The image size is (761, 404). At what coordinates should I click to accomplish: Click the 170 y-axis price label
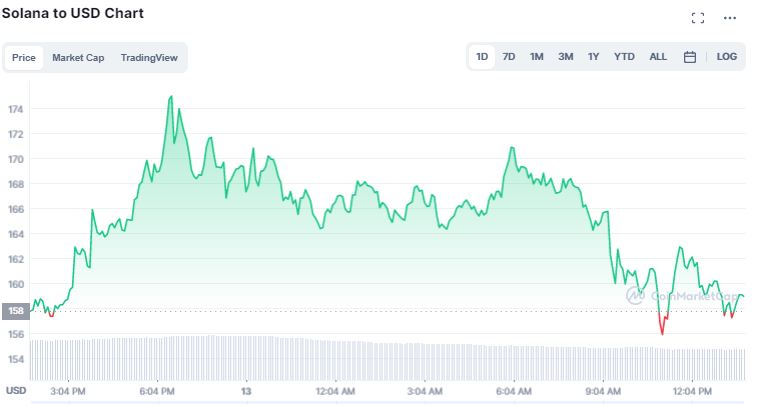pos(16,159)
